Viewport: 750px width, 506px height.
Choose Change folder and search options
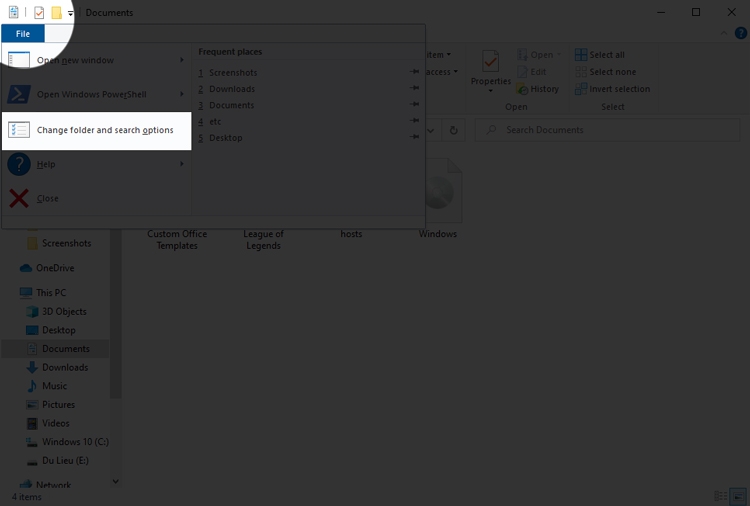[x=97, y=131]
